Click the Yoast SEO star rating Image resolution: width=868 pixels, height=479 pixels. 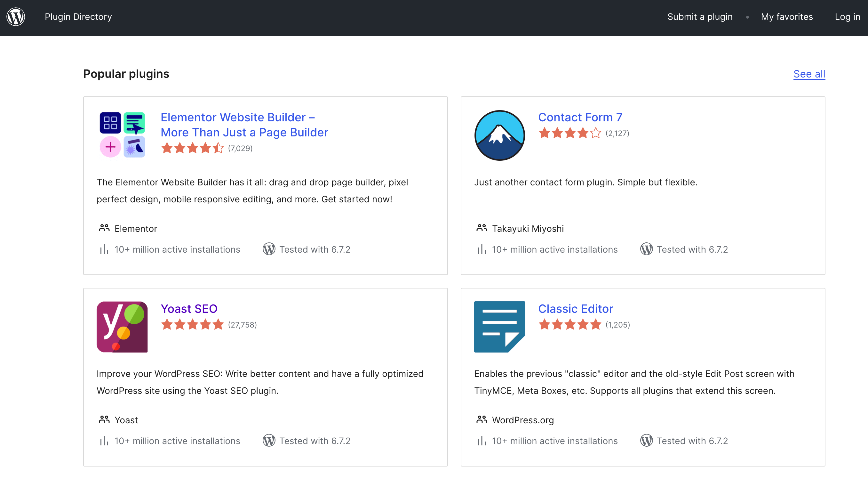(192, 324)
